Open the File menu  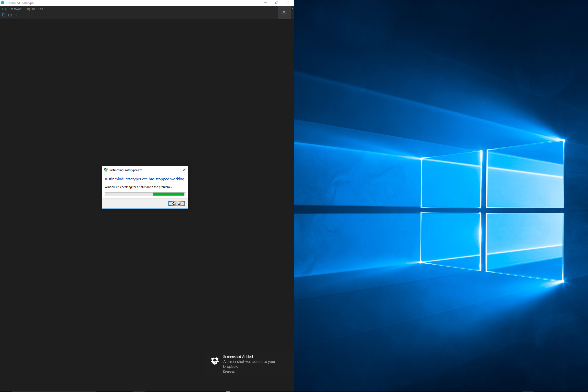point(4,9)
